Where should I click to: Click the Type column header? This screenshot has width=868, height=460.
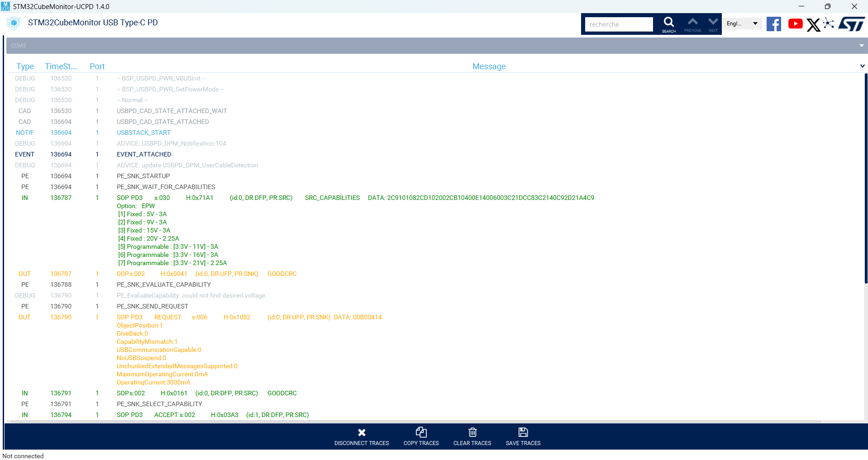tap(25, 66)
